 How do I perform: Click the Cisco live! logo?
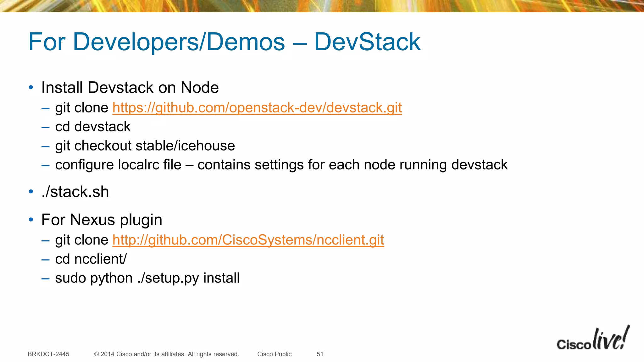click(x=593, y=338)
